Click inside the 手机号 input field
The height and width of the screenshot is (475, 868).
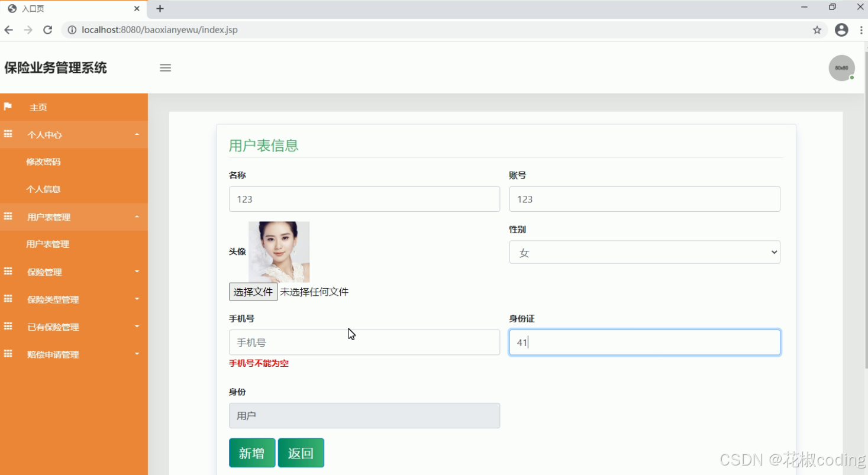tap(364, 342)
